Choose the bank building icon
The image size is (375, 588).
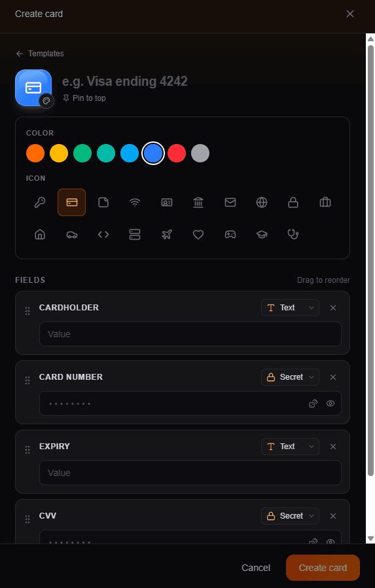[x=198, y=202]
